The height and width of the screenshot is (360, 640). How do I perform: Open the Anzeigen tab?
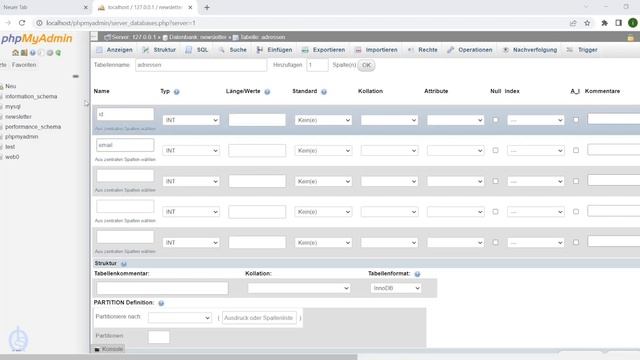click(114, 50)
